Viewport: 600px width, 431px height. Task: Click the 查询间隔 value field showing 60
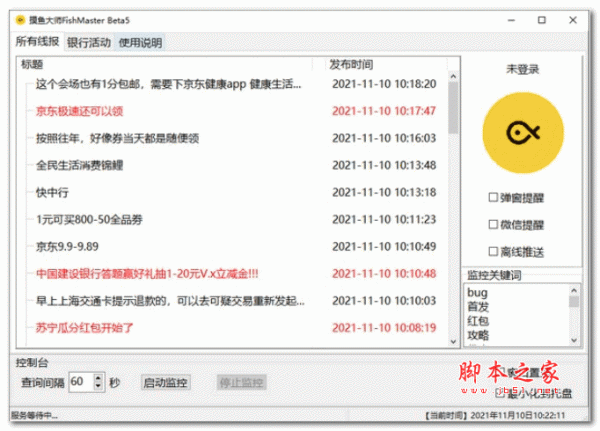81,382
